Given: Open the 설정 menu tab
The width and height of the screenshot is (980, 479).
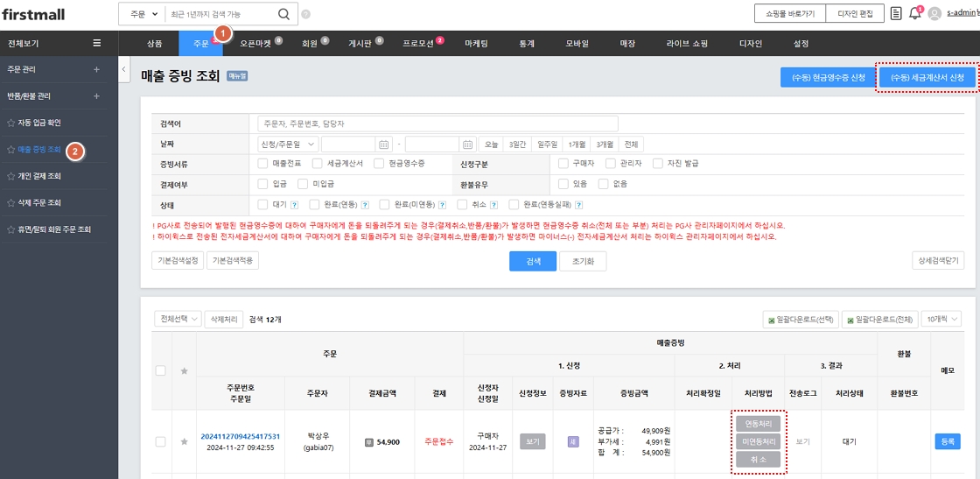Looking at the screenshot, I should 801,43.
